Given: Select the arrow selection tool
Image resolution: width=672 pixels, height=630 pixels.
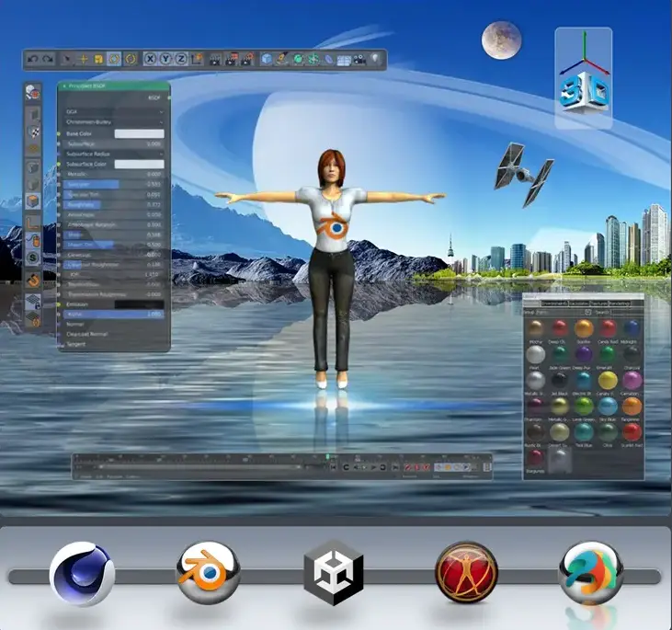Looking at the screenshot, I should pyautogui.click(x=66, y=59).
